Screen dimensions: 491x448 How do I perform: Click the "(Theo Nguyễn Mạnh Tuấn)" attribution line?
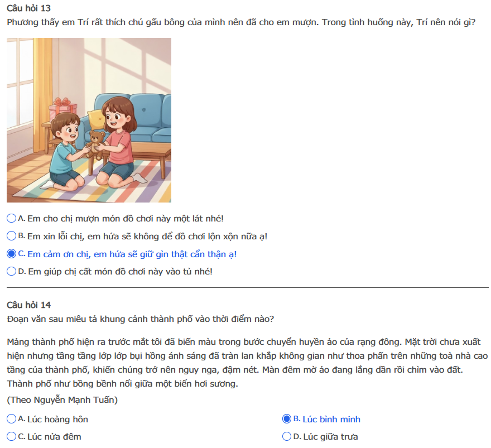click(62, 400)
